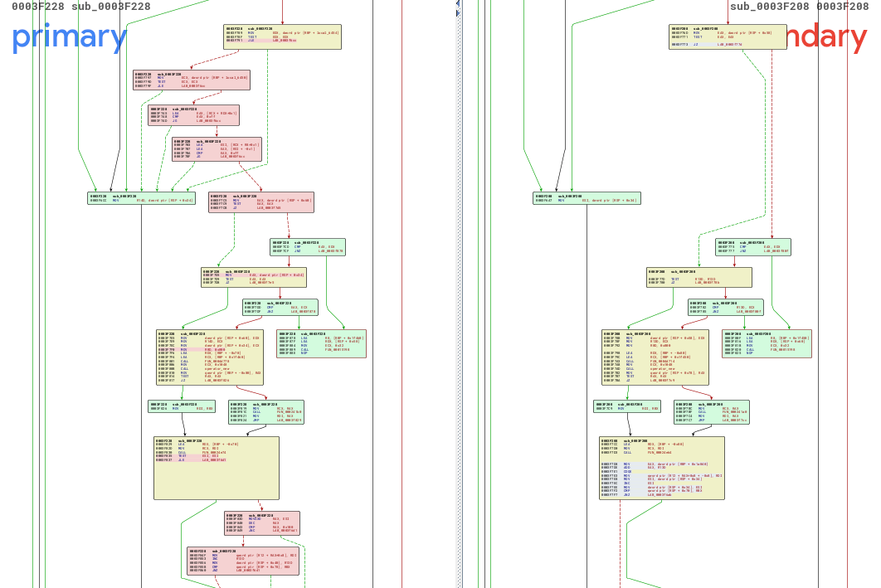Select the first pink block below primary's top yellow block

(x=191, y=80)
